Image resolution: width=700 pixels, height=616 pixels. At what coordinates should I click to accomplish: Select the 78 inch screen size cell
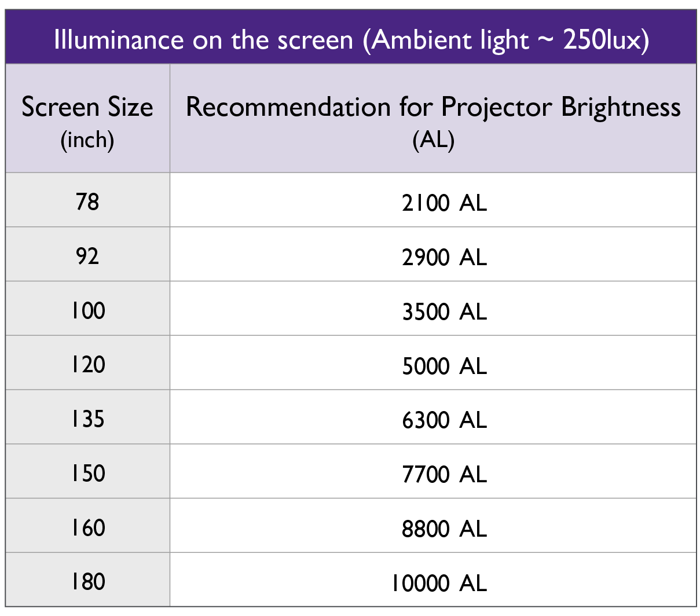(x=87, y=202)
